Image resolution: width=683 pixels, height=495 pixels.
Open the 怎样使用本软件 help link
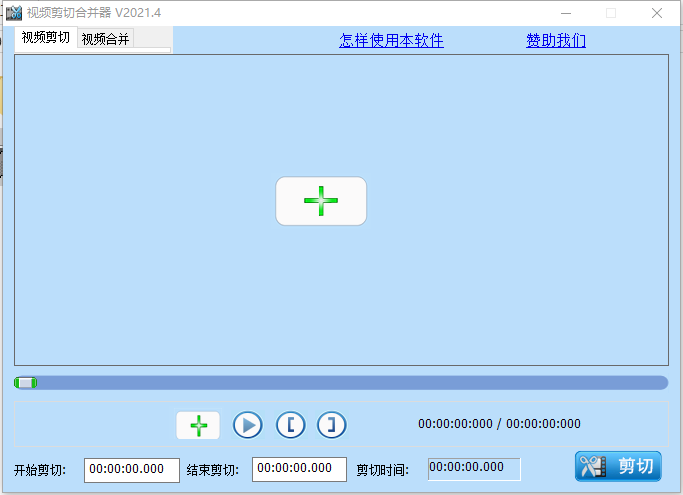tap(391, 41)
